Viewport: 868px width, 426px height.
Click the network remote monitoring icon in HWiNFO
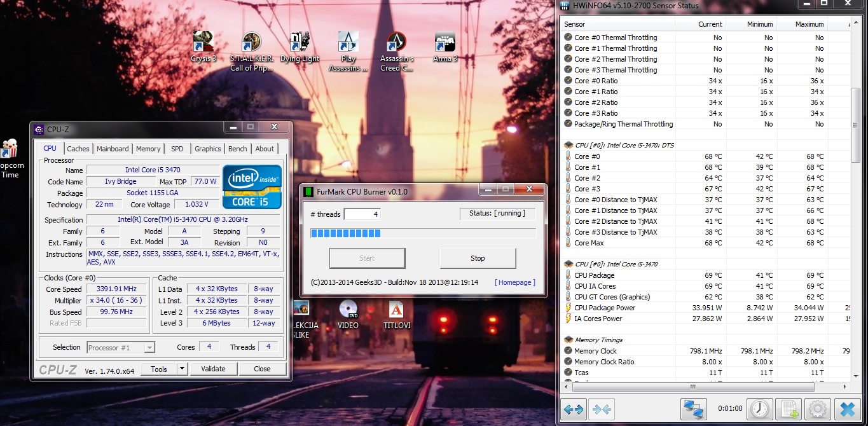click(x=694, y=409)
